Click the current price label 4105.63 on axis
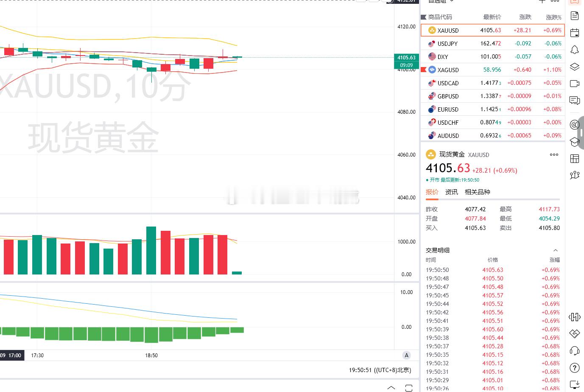The height and width of the screenshot is (392, 584). (x=406, y=57)
